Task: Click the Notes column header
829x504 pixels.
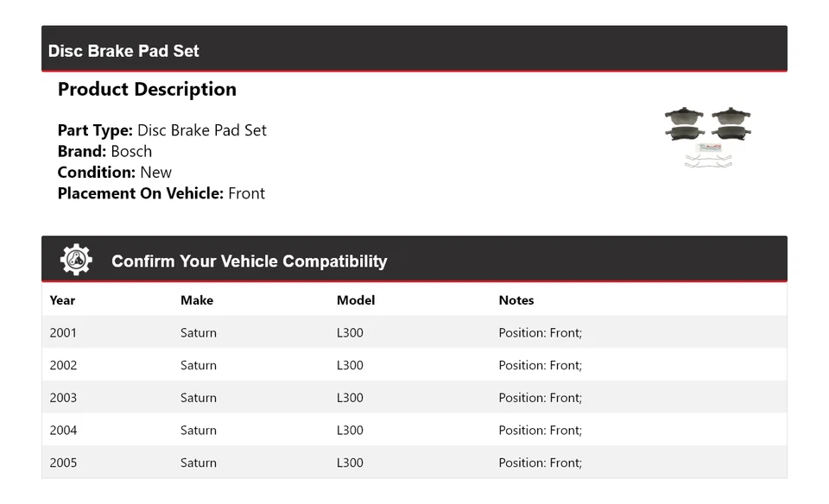Action: (x=516, y=300)
